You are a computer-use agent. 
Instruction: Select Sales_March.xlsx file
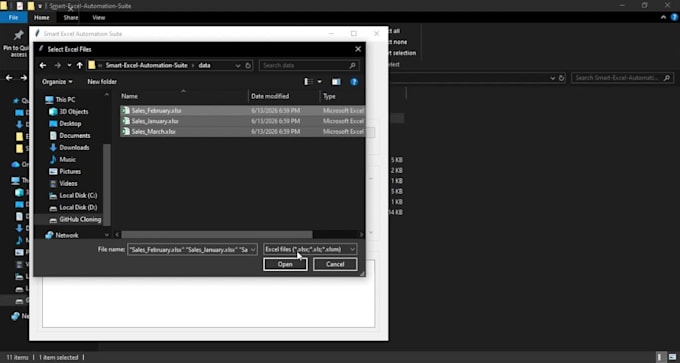tap(242, 131)
